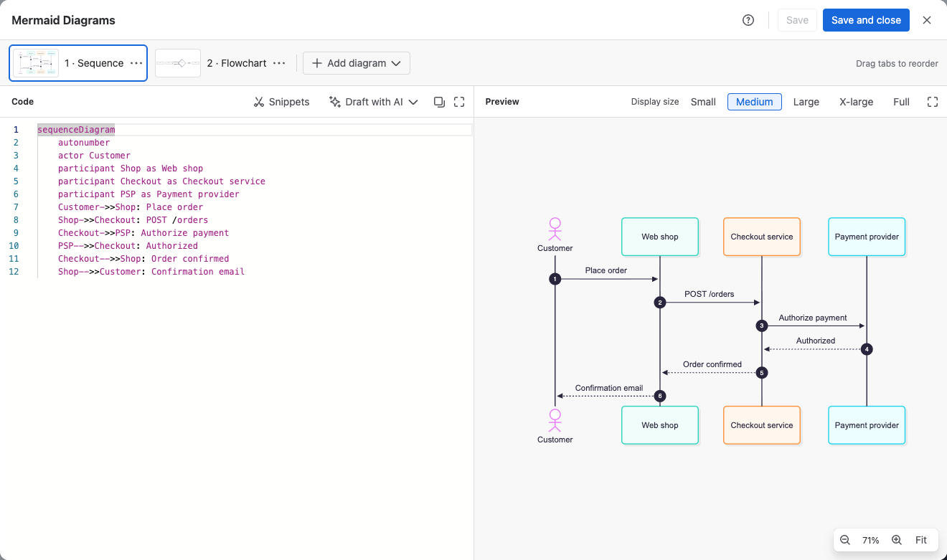Viewport: 947px width, 560px height.
Task: Close the Mermaid Diagrams dialog
Action: tap(927, 20)
